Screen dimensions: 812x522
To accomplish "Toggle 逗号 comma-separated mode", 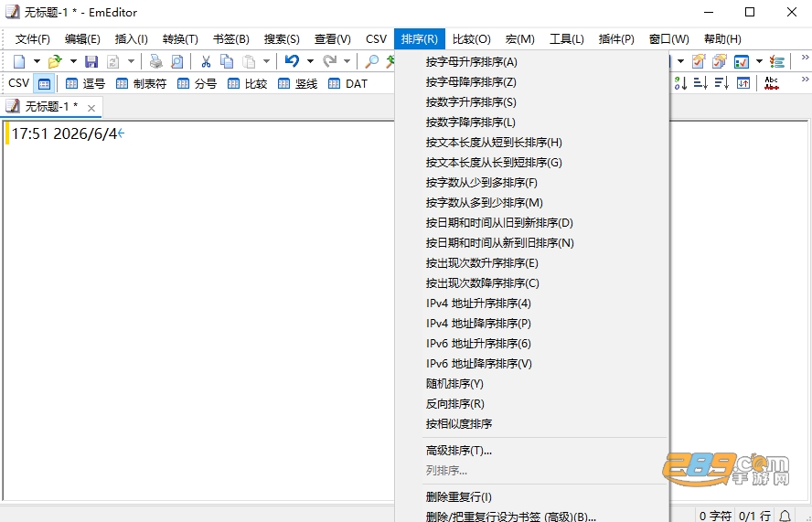I will (x=85, y=83).
